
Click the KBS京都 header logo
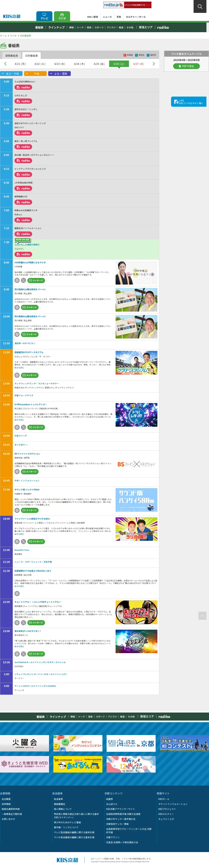[x=12, y=16]
